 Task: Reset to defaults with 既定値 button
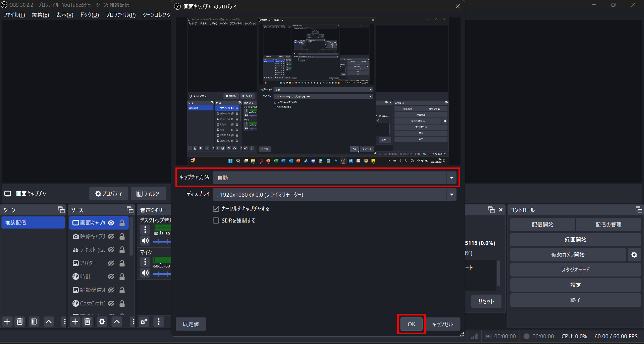point(191,324)
